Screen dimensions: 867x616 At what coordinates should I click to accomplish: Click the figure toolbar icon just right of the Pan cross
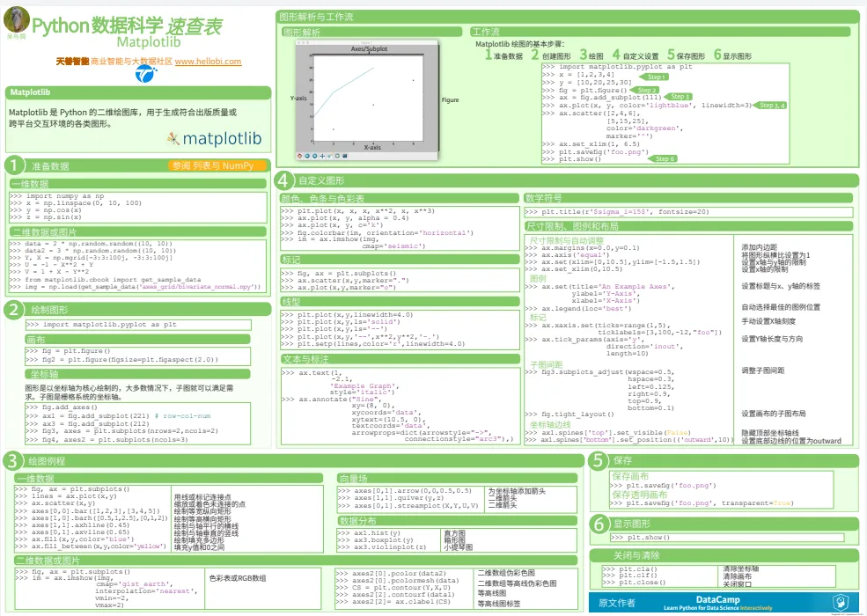click(x=329, y=156)
